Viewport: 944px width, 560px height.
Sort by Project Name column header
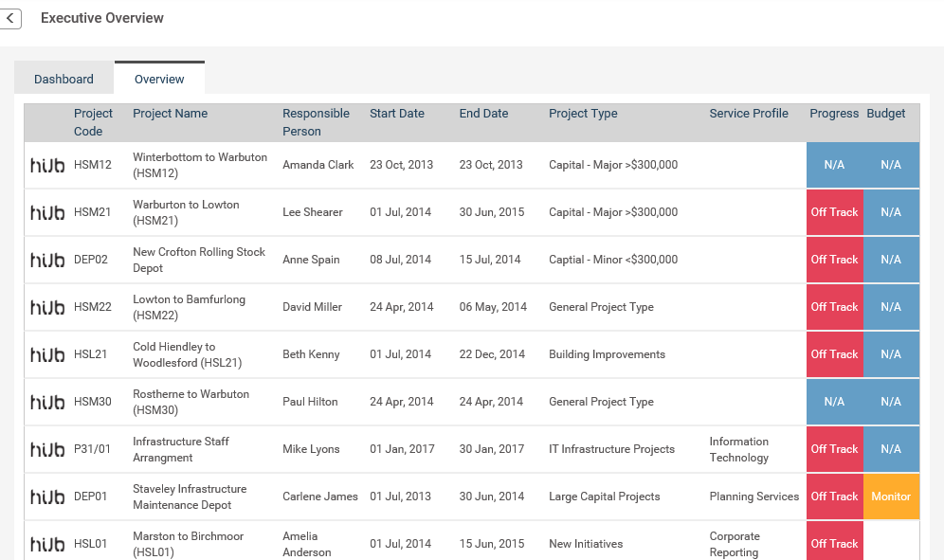171,113
